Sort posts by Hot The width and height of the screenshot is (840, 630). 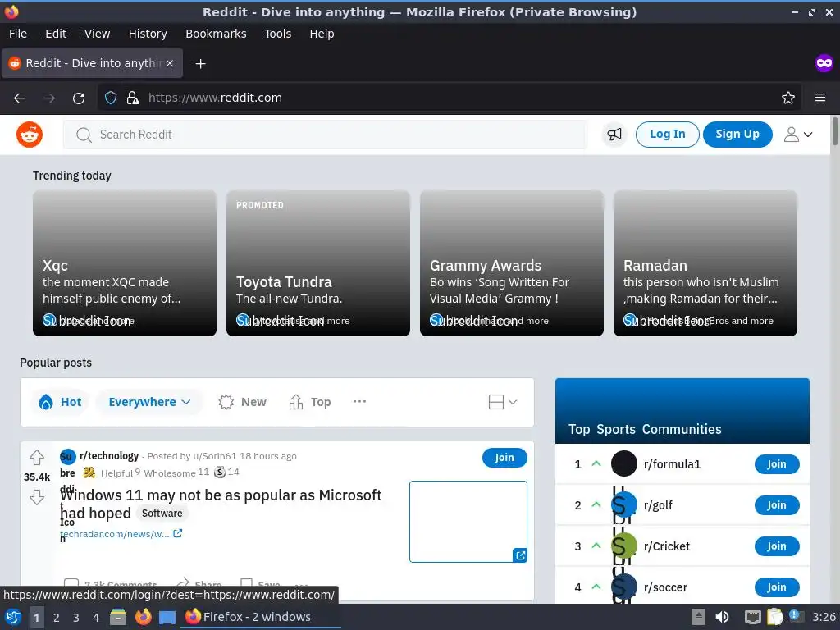pyautogui.click(x=60, y=402)
